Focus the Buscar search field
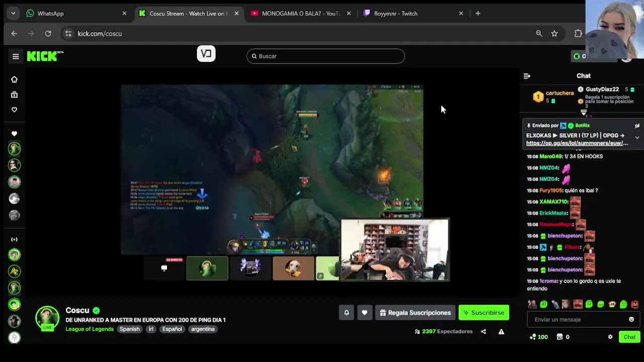 (326, 56)
